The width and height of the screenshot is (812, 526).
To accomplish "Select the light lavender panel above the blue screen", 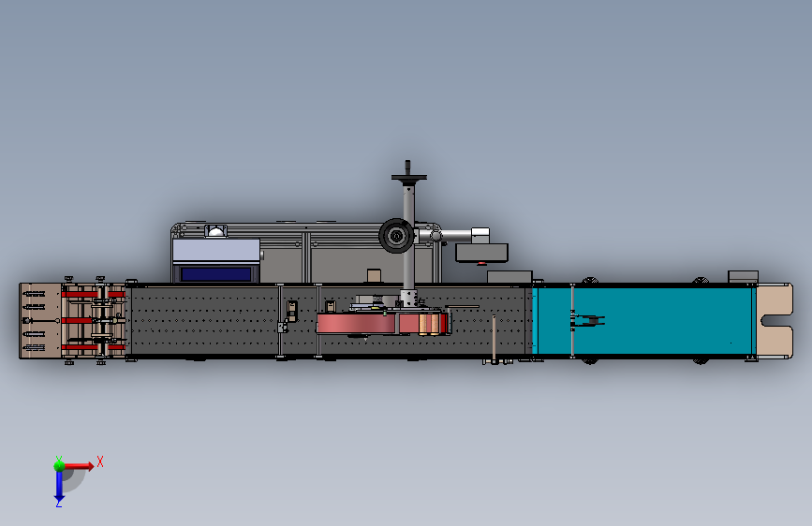I will click(x=216, y=251).
